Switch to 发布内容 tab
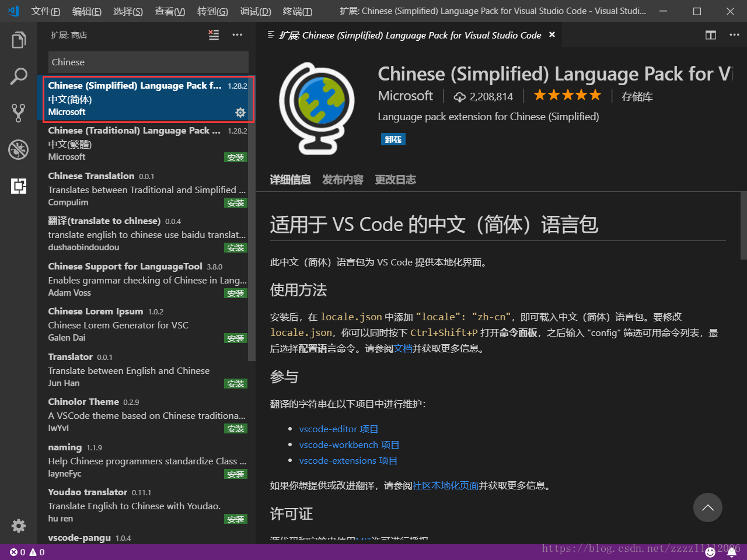This screenshot has width=747, height=560. click(x=343, y=180)
